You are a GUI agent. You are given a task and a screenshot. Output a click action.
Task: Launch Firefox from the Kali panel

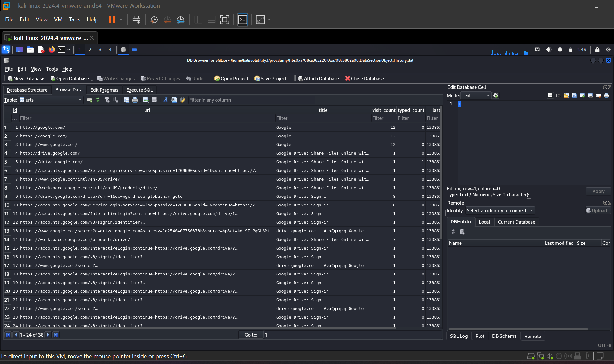tap(51, 50)
